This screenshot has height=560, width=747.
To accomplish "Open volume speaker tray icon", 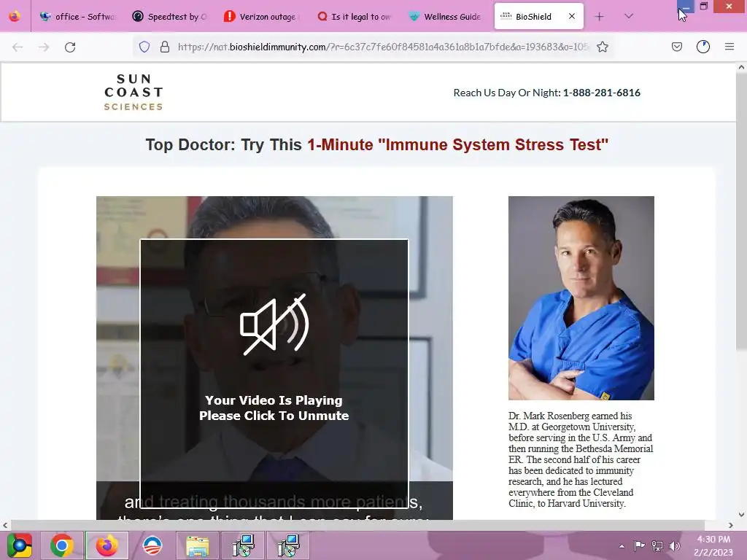I will click(x=674, y=546).
